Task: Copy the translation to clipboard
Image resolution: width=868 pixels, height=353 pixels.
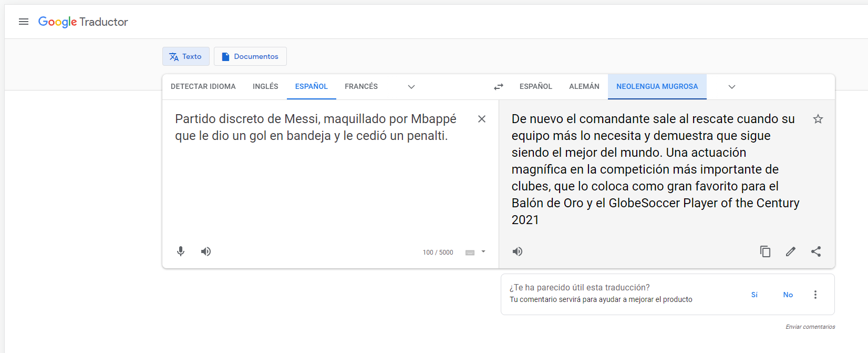Action: (x=766, y=251)
